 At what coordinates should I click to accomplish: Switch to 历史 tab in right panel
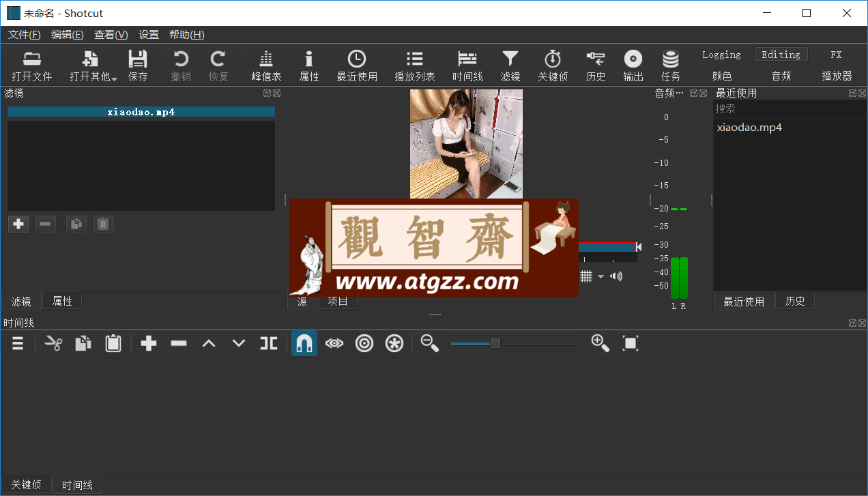795,301
